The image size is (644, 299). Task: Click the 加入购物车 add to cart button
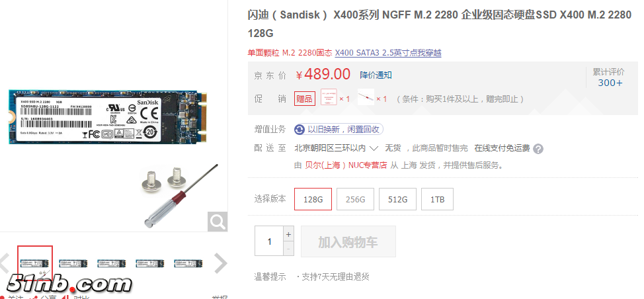coord(348,241)
